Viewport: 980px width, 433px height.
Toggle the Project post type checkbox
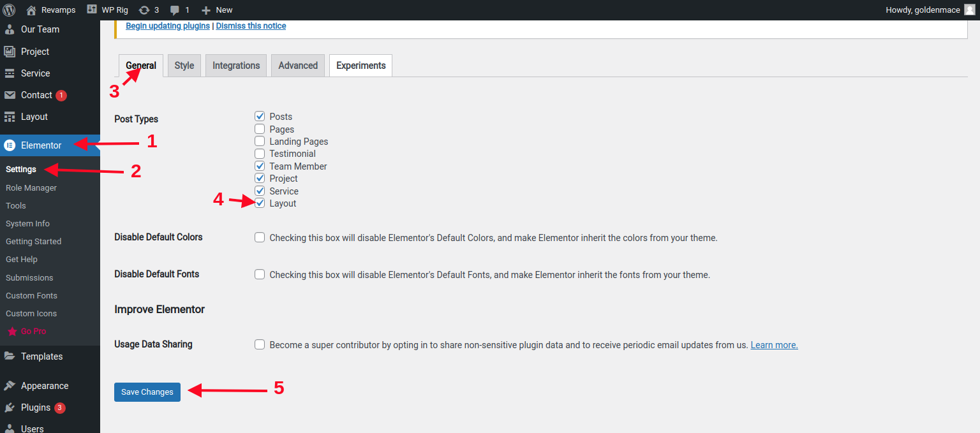point(260,178)
